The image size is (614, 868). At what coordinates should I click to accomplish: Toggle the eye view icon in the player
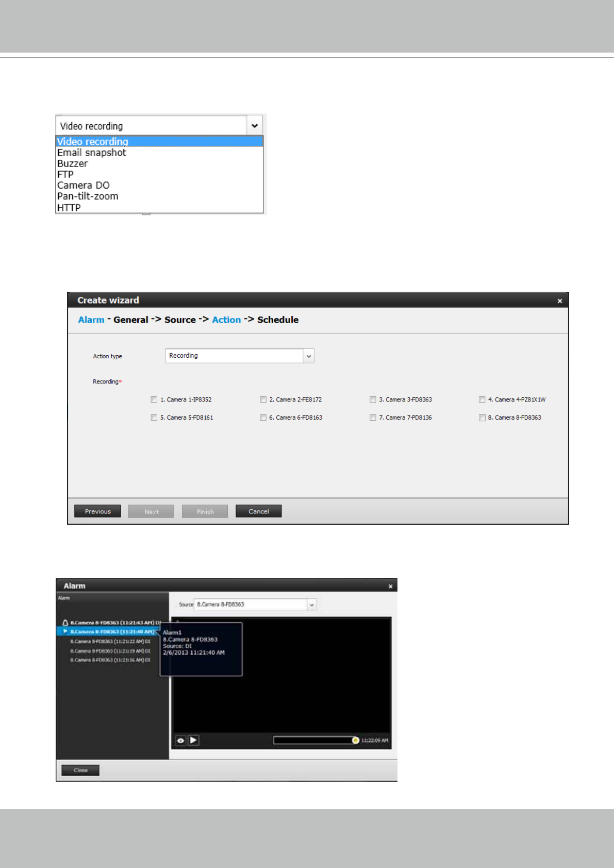click(180, 741)
